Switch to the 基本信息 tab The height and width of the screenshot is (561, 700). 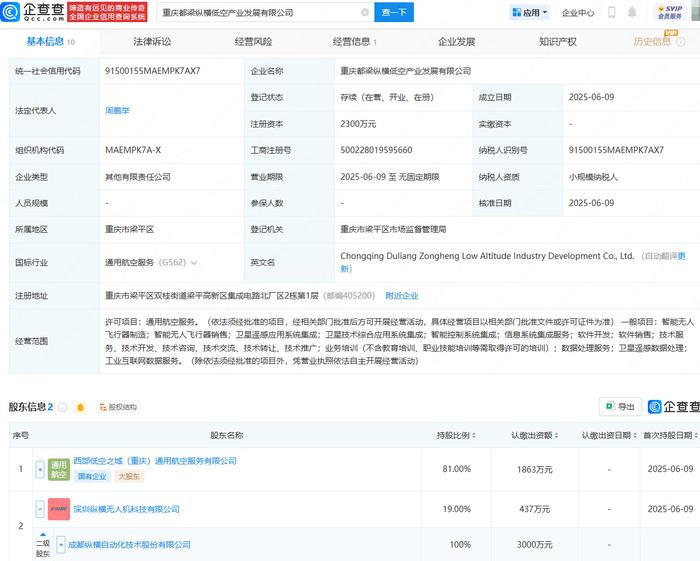(x=50, y=42)
